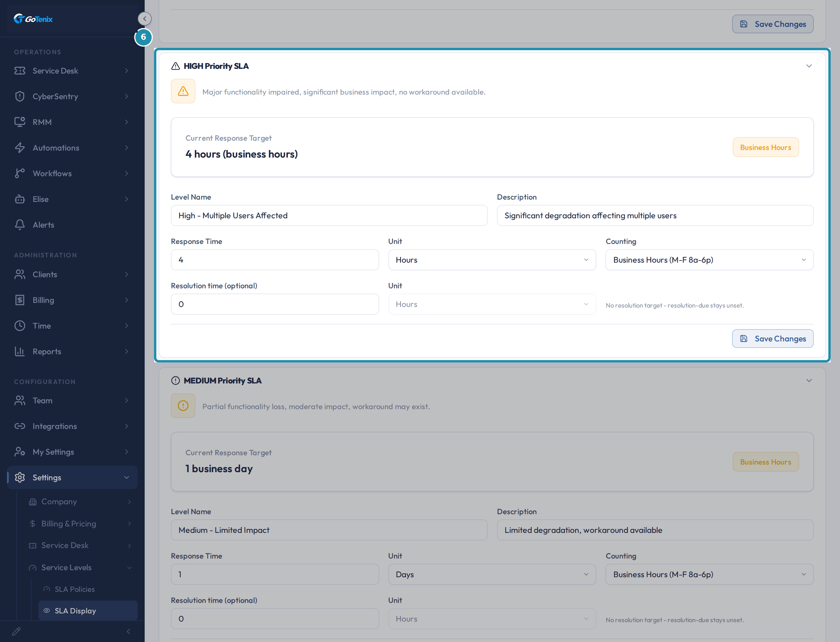Open MEDIUM priority Days unit dropdown
Image resolution: width=840 pixels, height=642 pixels.
[x=492, y=574]
